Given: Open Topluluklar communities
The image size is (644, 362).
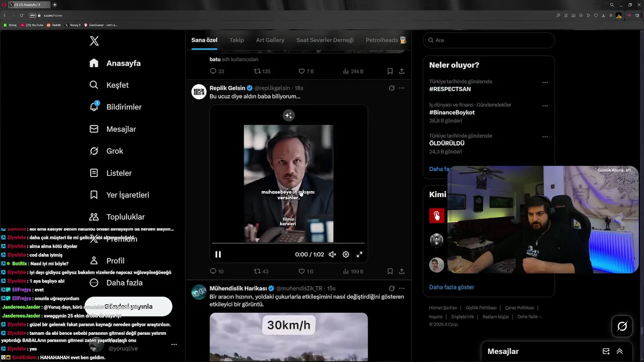Looking at the screenshot, I should click(x=117, y=217).
